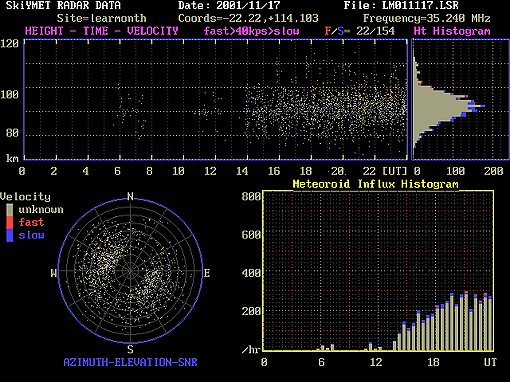Click the 'fast>40kps>slow' legend text
Viewport: 510px width, 382px height.
(251, 31)
